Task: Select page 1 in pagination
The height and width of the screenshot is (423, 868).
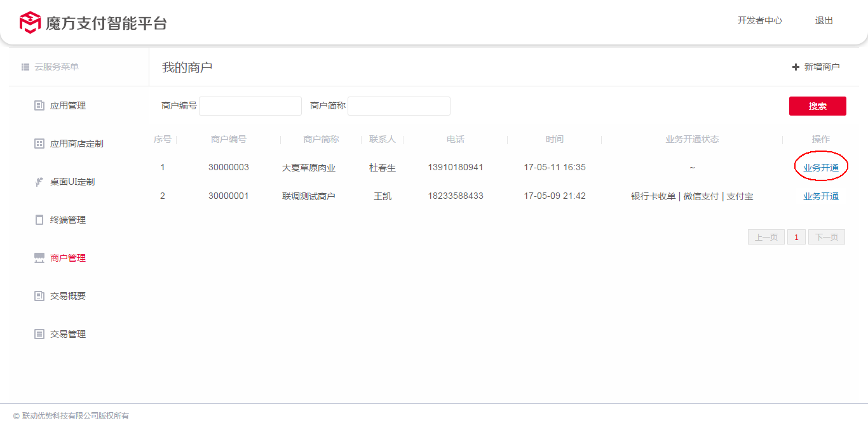Action: pyautogui.click(x=796, y=237)
